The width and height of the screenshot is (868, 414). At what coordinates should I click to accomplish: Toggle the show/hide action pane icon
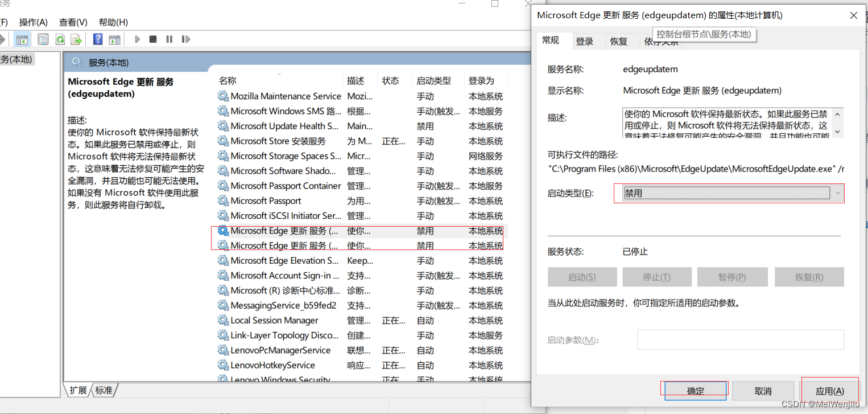115,39
